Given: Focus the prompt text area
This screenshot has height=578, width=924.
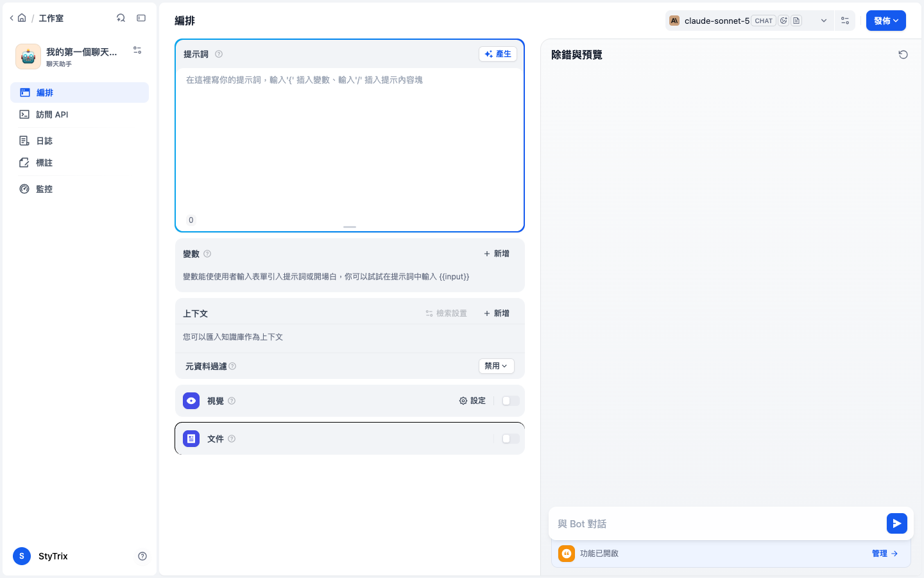Looking at the screenshot, I should tap(350, 141).
